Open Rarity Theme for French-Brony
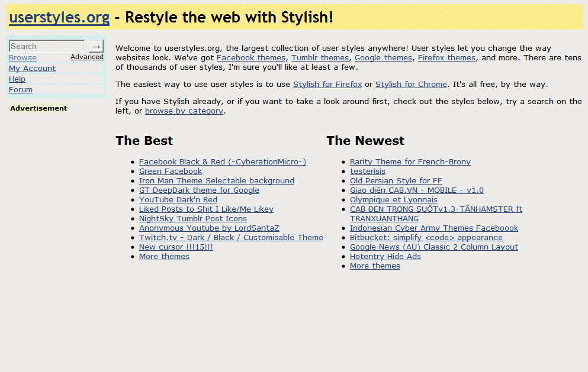Screen dimensions: 588x372 [410, 162]
